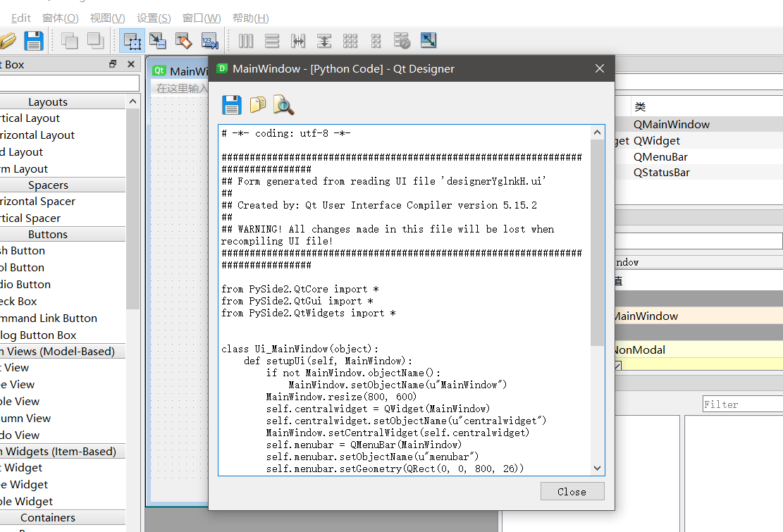The width and height of the screenshot is (783, 532).
Task: Collapse the Spacers category
Action: (x=63, y=185)
